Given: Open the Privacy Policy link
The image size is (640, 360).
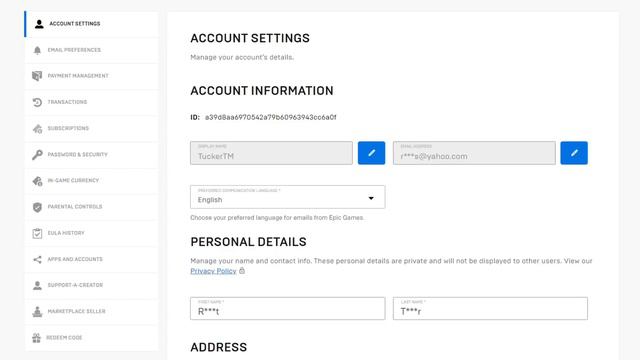Looking at the screenshot, I should (x=213, y=271).
